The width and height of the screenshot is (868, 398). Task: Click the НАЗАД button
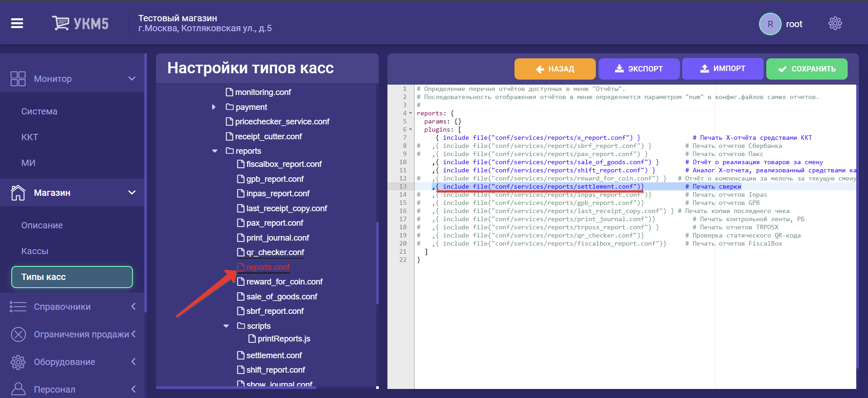(555, 69)
